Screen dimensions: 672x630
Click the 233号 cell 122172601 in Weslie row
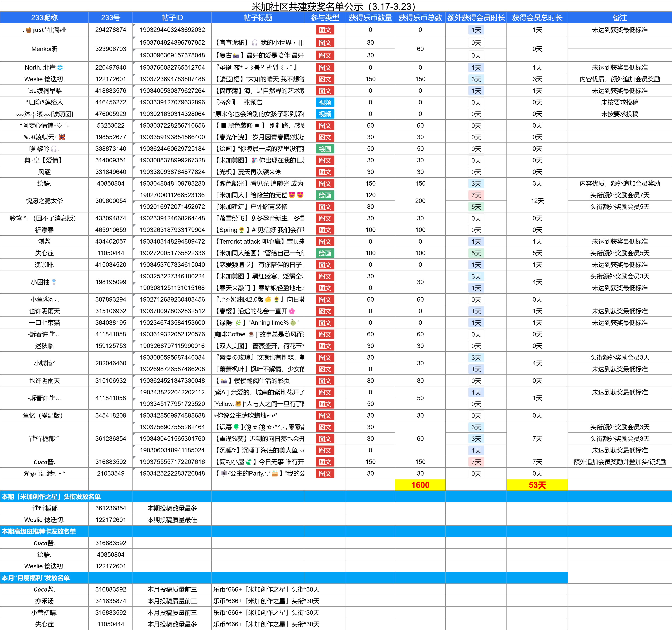pyautogui.click(x=111, y=79)
